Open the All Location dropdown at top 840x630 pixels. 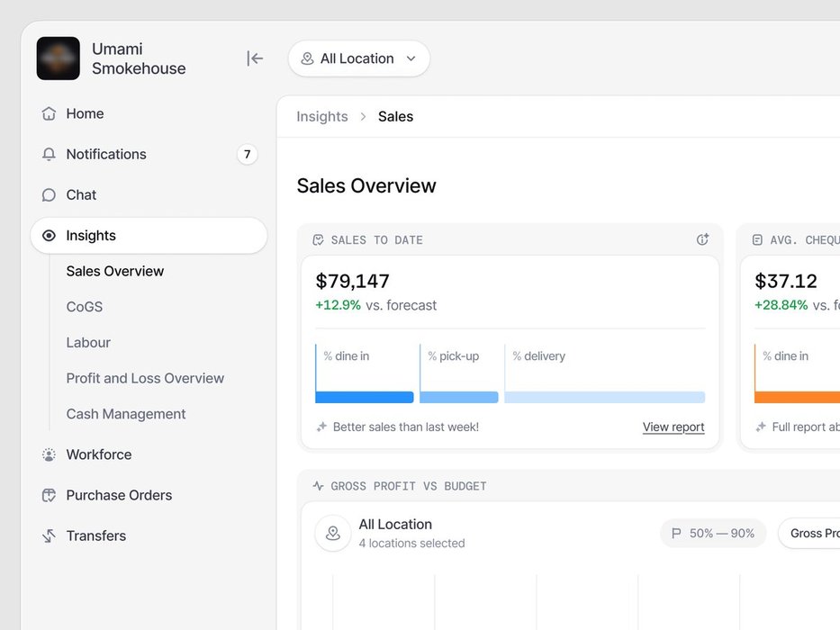tap(359, 58)
